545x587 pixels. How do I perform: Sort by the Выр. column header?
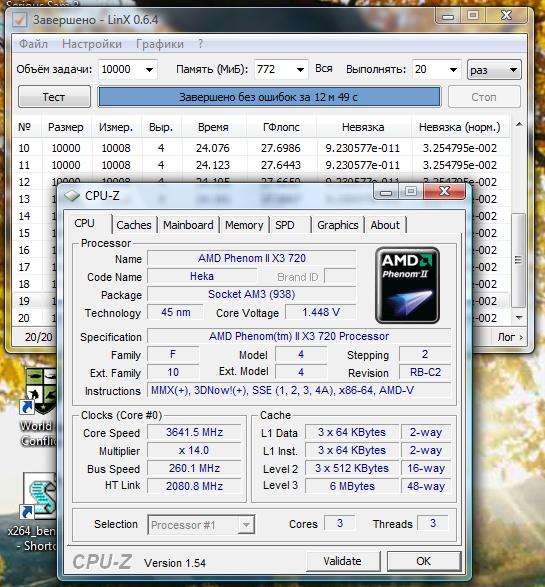(161, 127)
